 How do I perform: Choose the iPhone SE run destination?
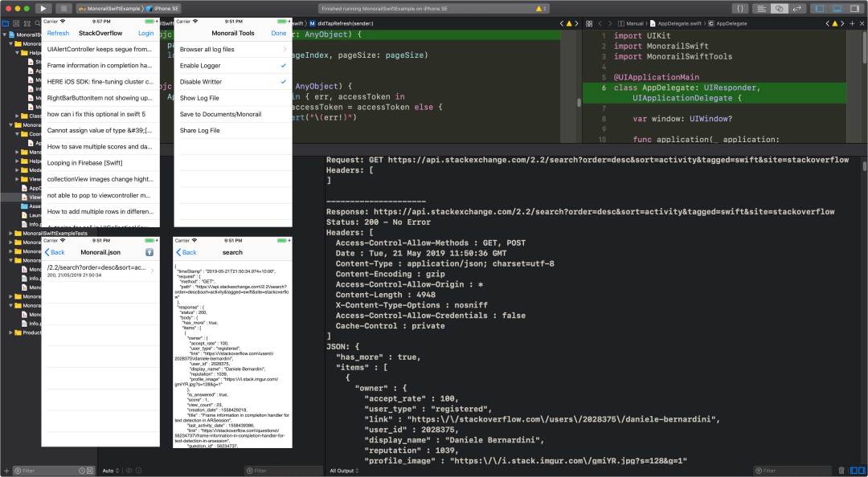click(x=163, y=8)
